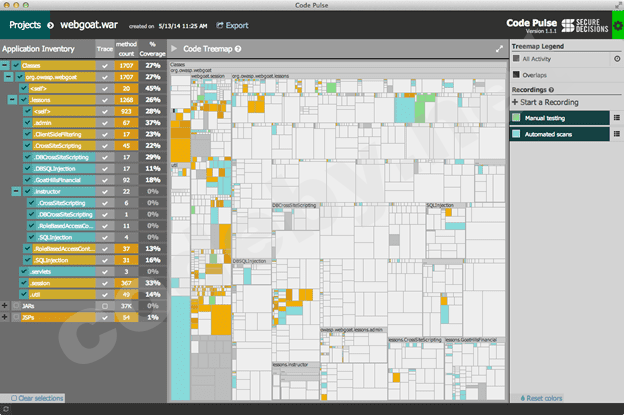Select the All Activity legend entry
Screen dimensions: 624x415
click(x=536, y=59)
